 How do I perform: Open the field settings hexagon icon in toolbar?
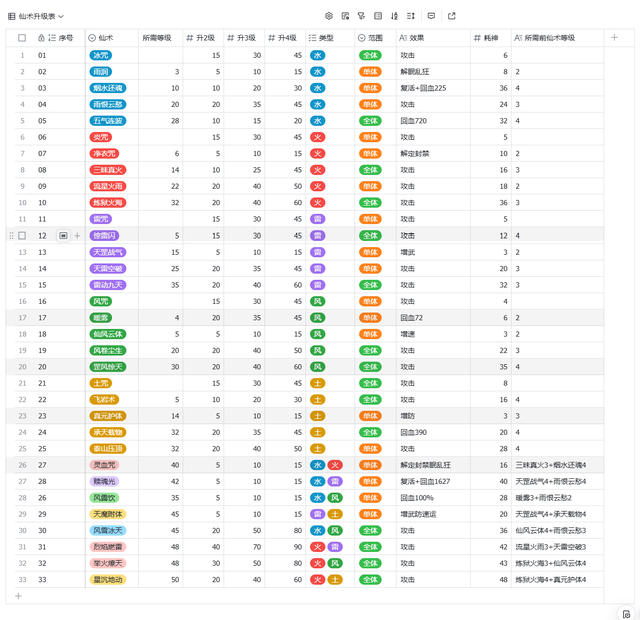pyautogui.click(x=329, y=16)
